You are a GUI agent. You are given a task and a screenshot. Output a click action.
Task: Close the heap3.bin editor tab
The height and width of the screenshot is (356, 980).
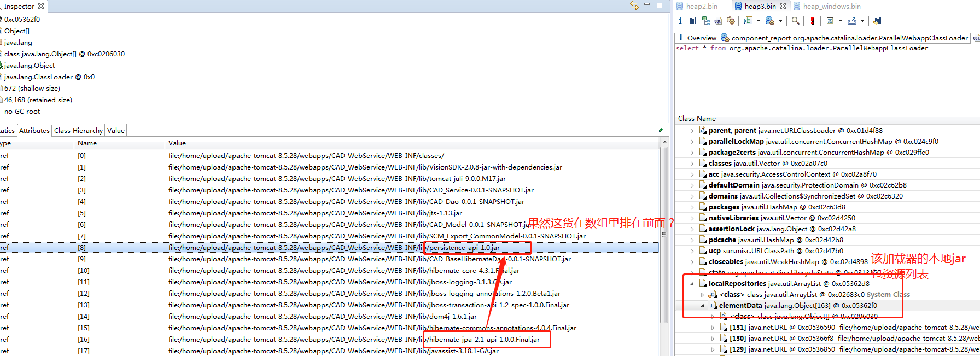783,6
